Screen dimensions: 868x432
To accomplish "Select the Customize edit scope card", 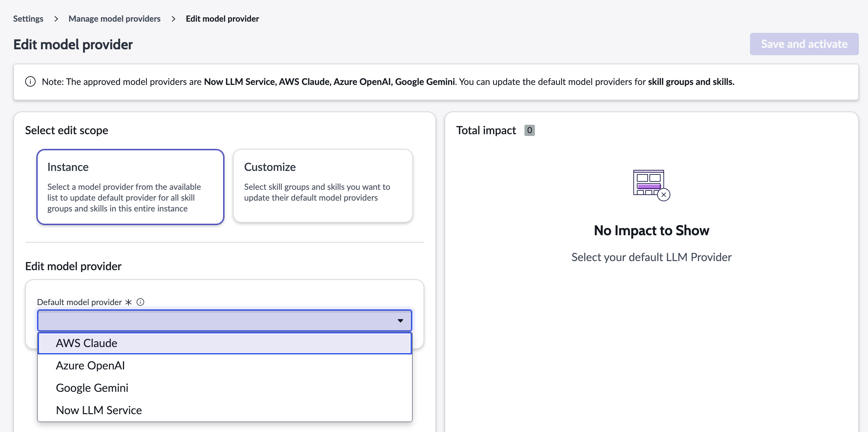I will click(323, 186).
